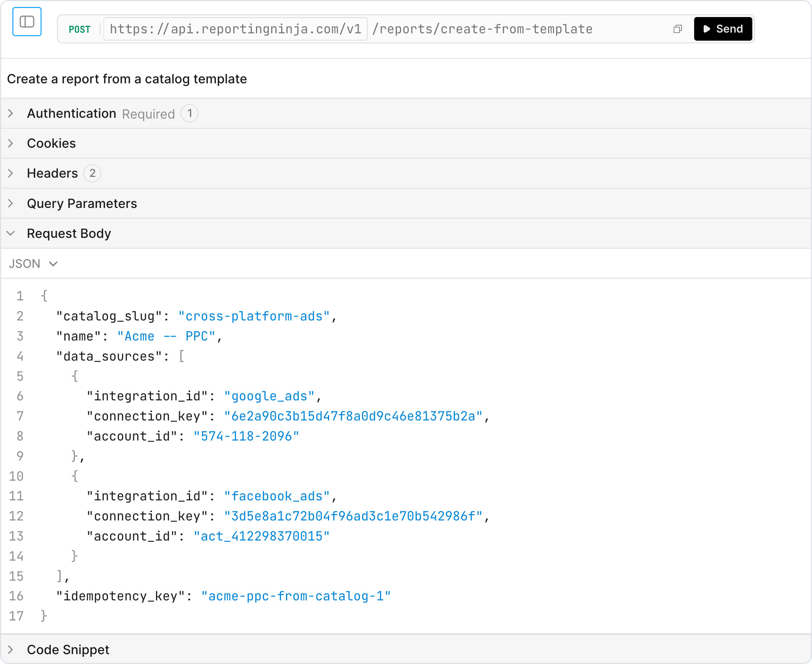Copy the request URL icon

tap(678, 29)
